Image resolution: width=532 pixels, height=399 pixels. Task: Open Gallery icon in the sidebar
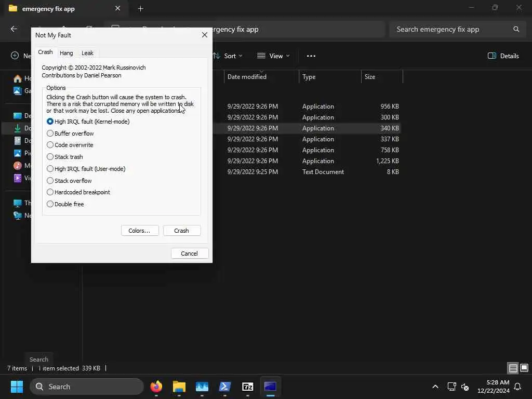pyautogui.click(x=17, y=90)
